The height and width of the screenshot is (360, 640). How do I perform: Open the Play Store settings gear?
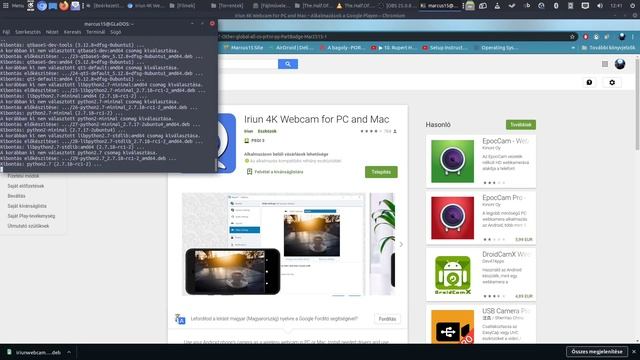click(x=612, y=82)
